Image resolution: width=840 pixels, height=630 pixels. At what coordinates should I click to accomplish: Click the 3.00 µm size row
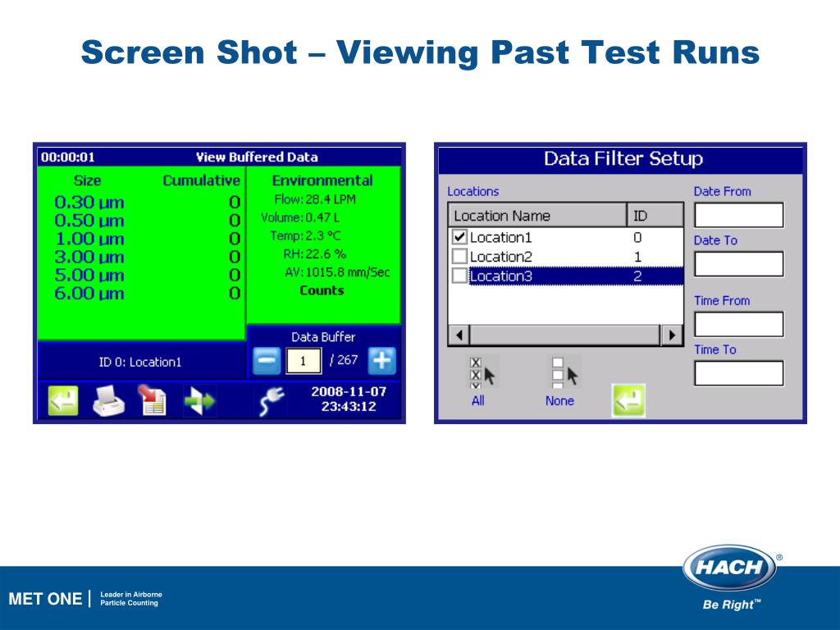pyautogui.click(x=148, y=257)
